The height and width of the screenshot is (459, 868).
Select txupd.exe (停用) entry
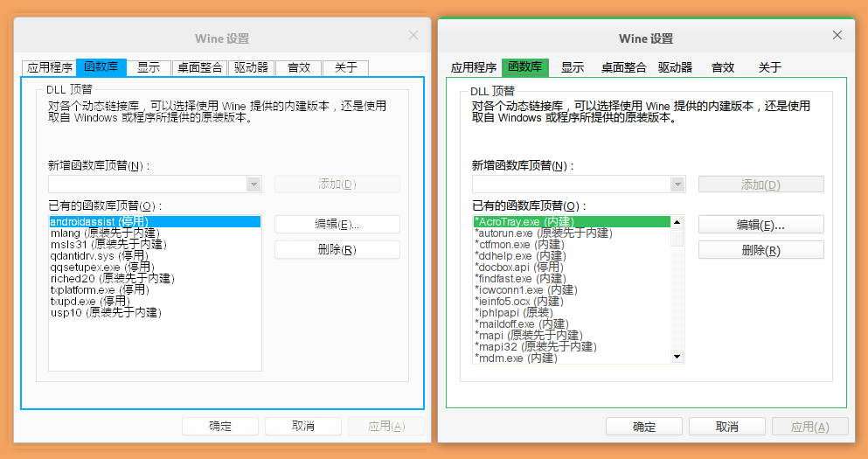[x=155, y=302]
